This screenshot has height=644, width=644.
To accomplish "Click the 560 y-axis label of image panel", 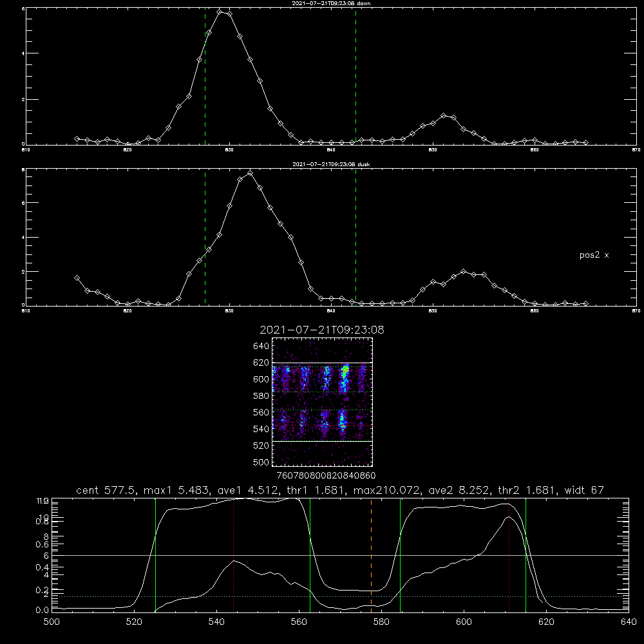I will click(x=261, y=412).
